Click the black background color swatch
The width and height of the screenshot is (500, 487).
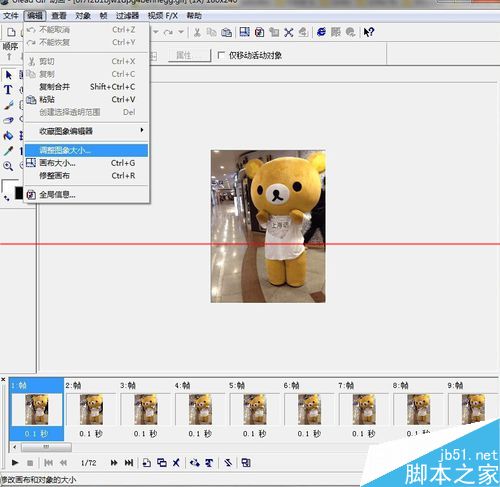point(19,193)
